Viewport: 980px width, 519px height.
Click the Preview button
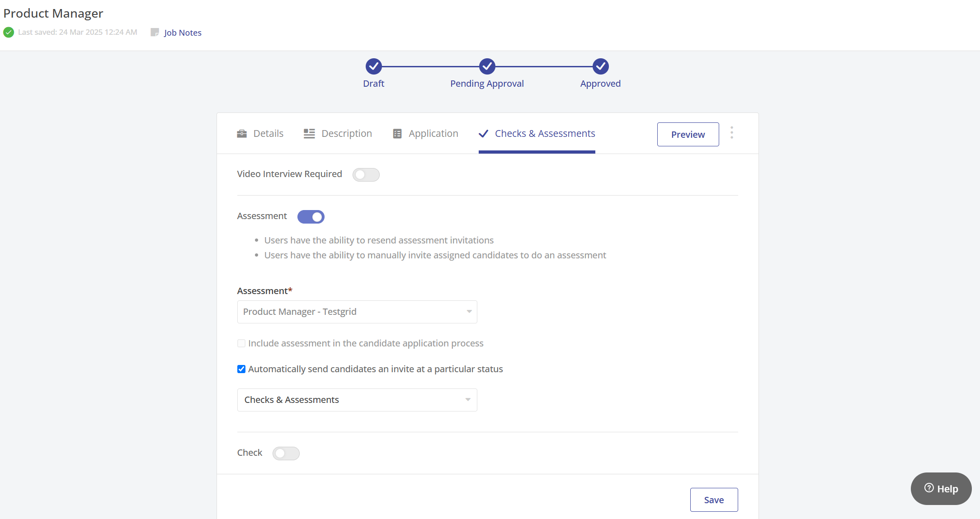[x=688, y=135]
